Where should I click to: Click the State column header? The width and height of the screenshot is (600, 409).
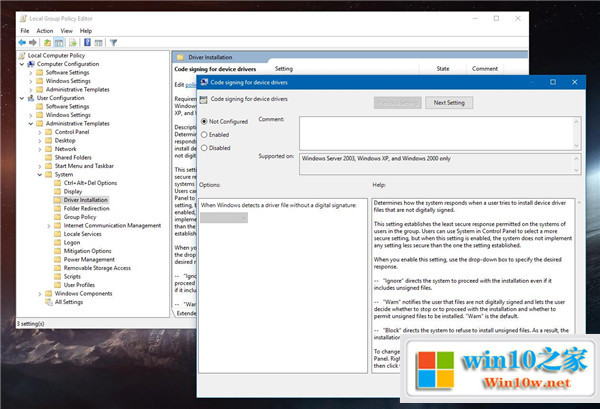[443, 68]
